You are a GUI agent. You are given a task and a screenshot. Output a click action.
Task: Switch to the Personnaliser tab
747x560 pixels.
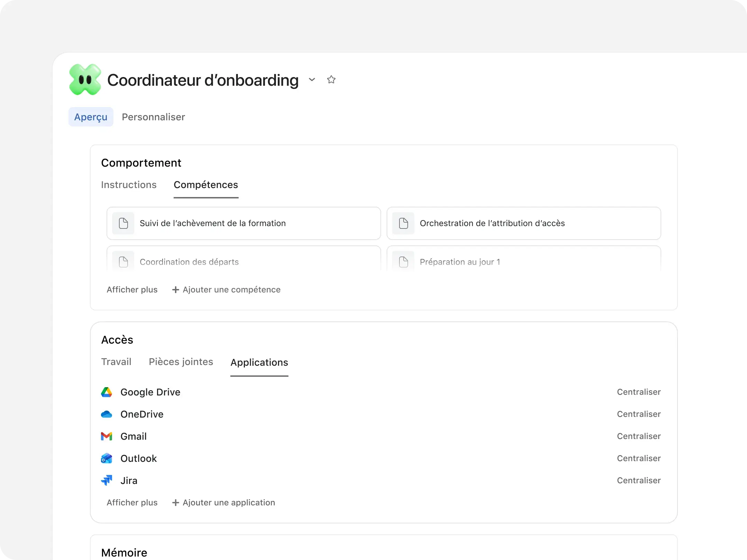[153, 117]
